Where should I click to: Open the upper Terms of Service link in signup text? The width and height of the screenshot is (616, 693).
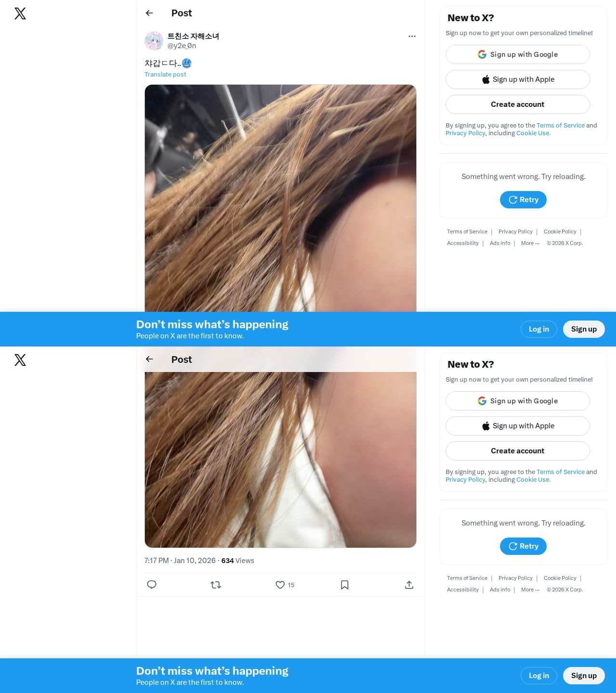pos(561,125)
